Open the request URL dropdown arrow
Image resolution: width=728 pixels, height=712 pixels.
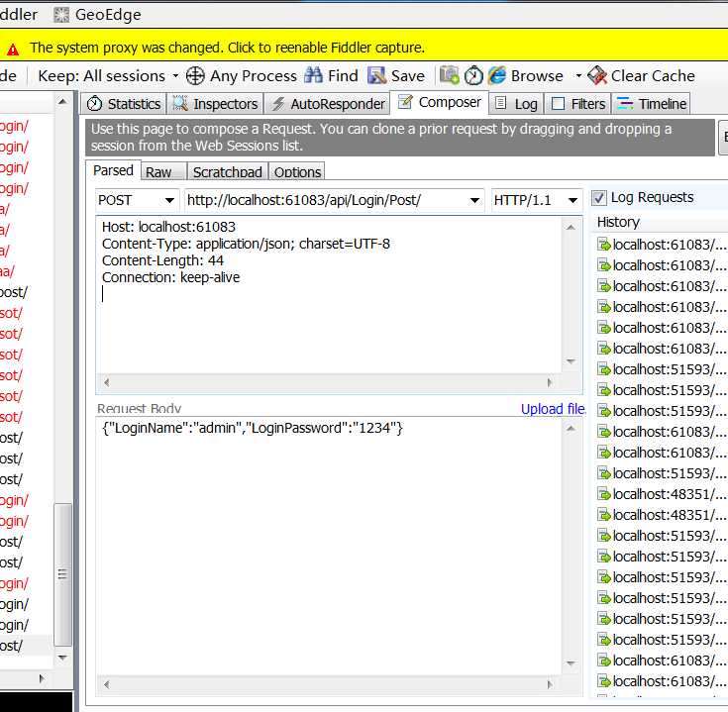[474, 200]
